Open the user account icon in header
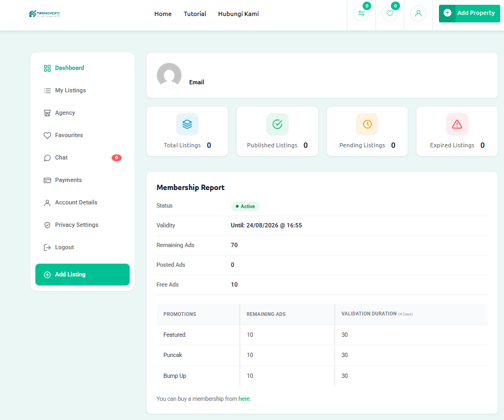The image size is (504, 420). [418, 13]
